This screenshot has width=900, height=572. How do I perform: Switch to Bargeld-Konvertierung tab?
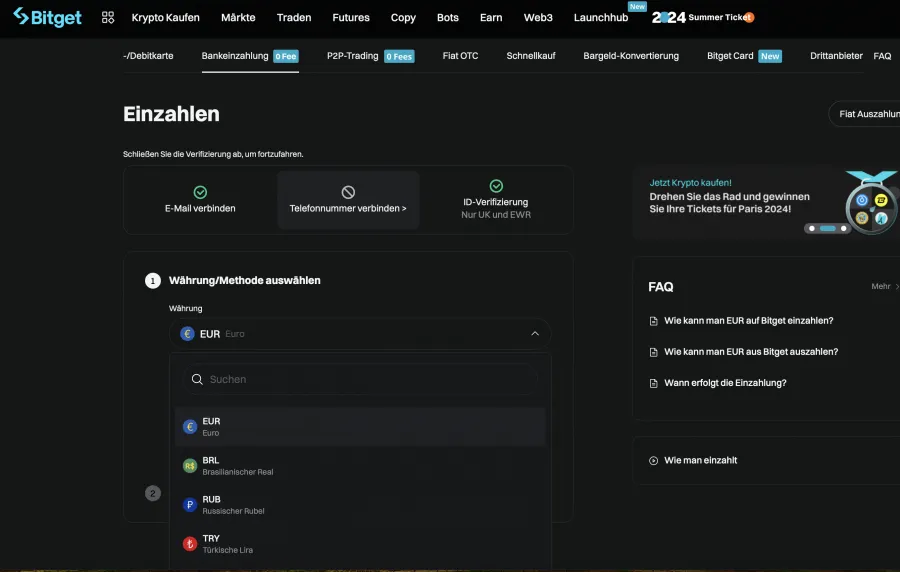click(631, 56)
